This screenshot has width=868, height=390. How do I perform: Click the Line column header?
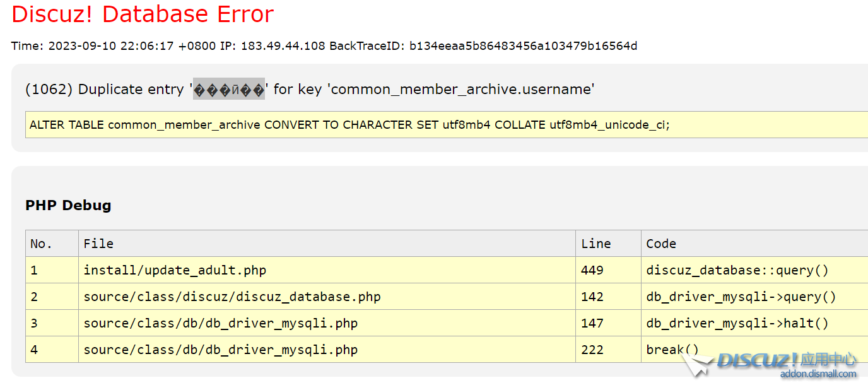pyautogui.click(x=596, y=244)
